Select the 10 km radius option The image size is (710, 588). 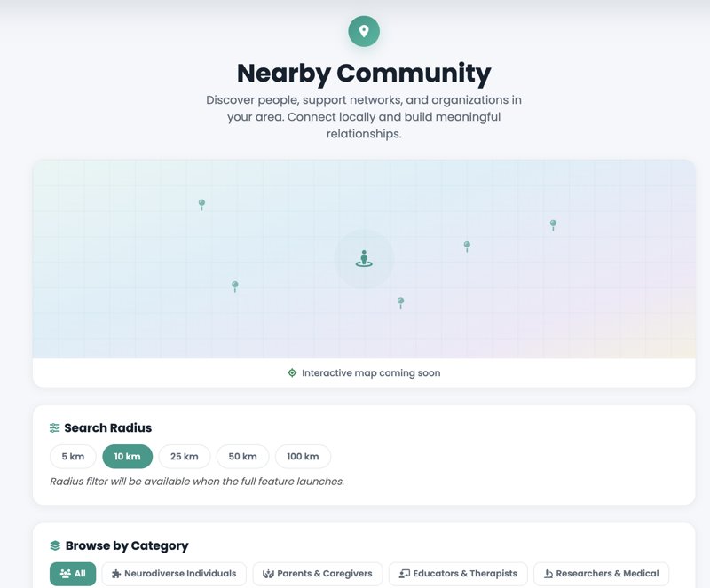(x=127, y=457)
